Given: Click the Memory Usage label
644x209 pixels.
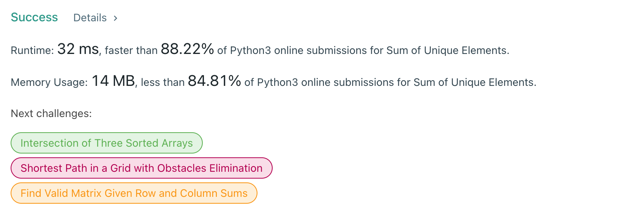Looking at the screenshot, I should point(49,82).
